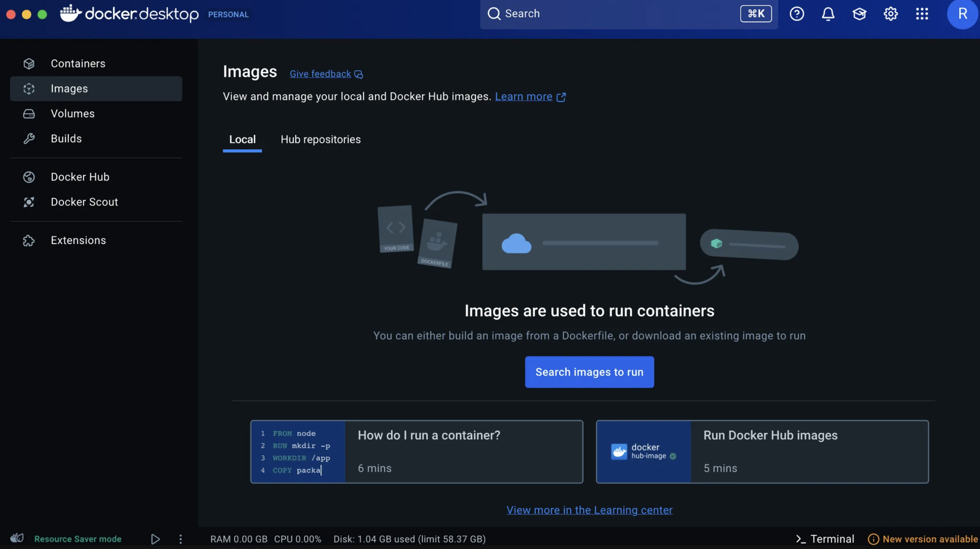The image size is (980, 549).
Task: Switch to the Local tab
Action: pyautogui.click(x=242, y=139)
